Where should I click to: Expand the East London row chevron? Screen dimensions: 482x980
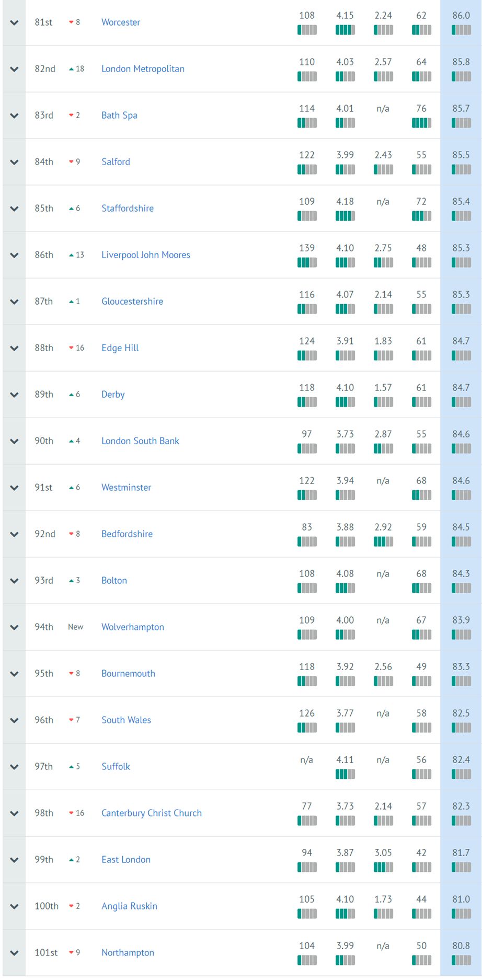pos(14,860)
